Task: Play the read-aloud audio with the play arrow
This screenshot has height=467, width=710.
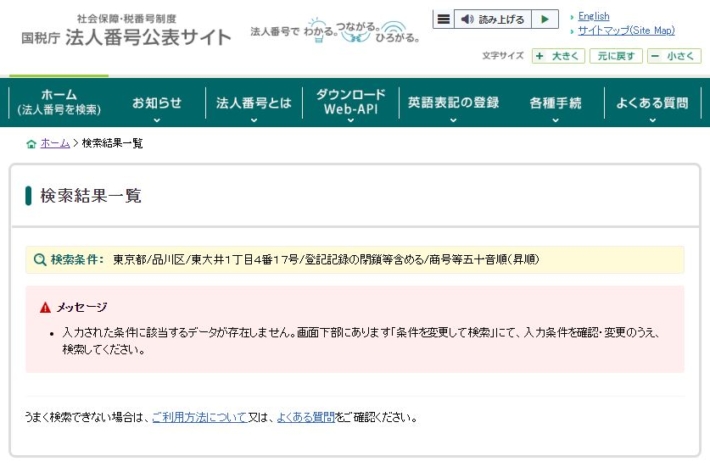Action: click(545, 19)
